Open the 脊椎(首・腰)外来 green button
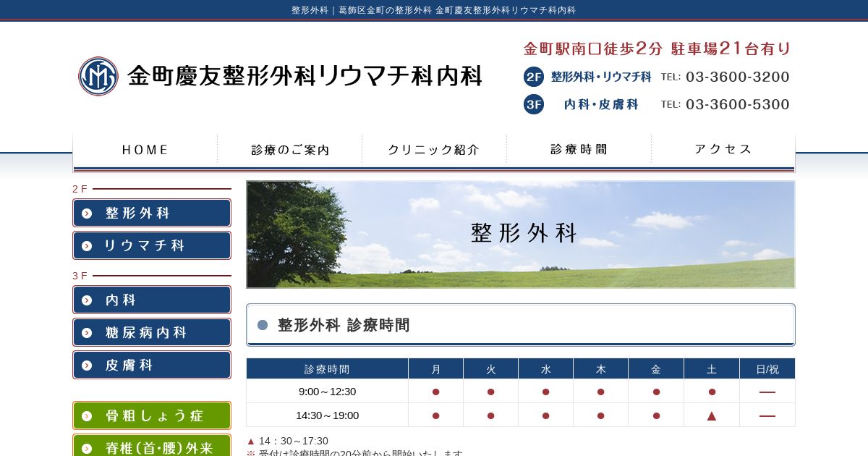 pos(152,445)
